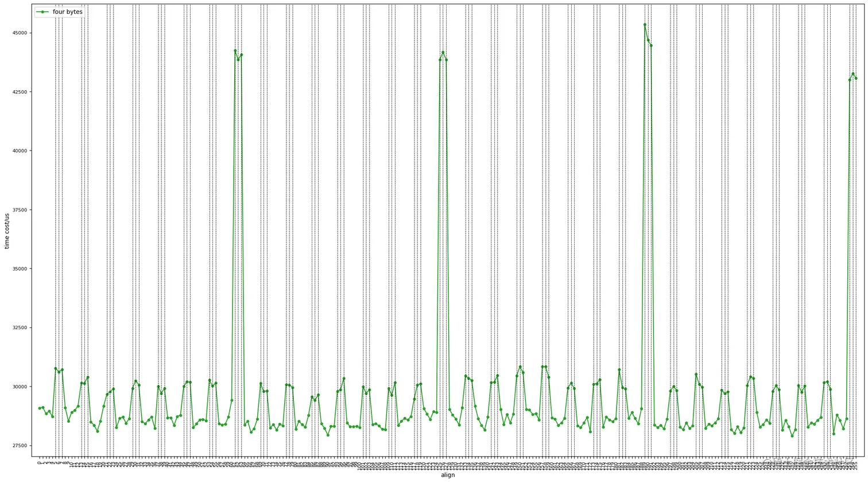Select the 37500 y-axis tick label
This screenshot has width=868, height=482.
click(x=19, y=210)
